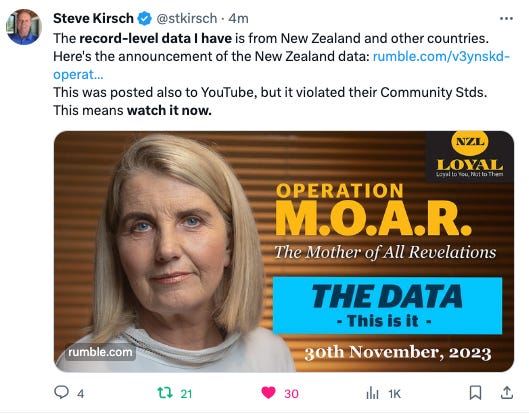529x414 pixels.
Task: Open the Steve Kirsch display name
Action: (x=93, y=18)
